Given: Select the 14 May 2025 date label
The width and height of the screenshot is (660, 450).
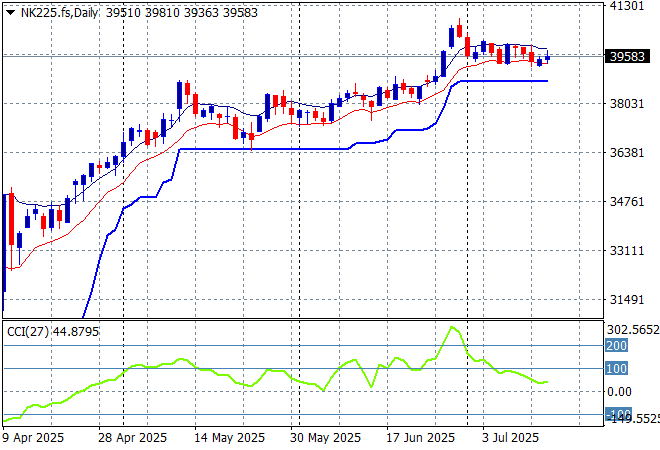Looking at the screenshot, I should tap(229, 438).
